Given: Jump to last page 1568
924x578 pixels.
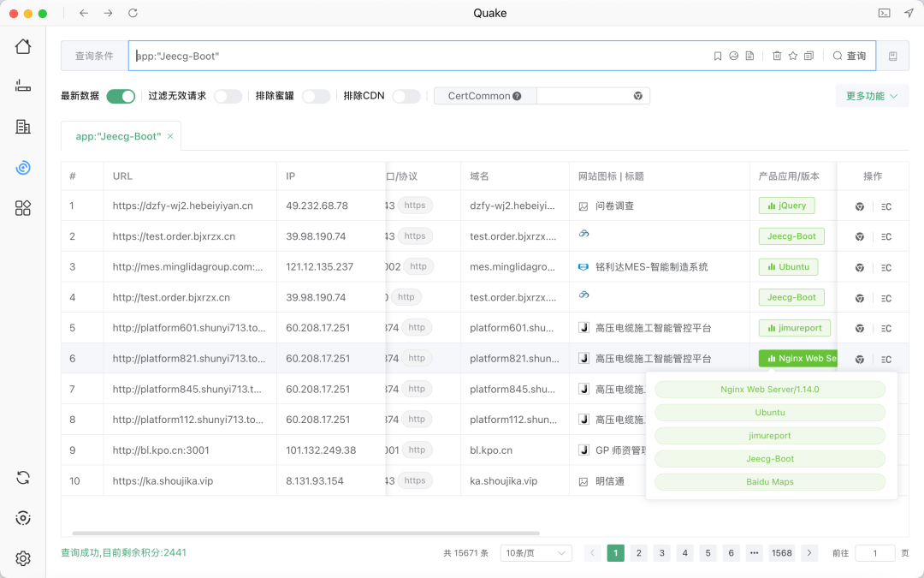Looking at the screenshot, I should (781, 552).
